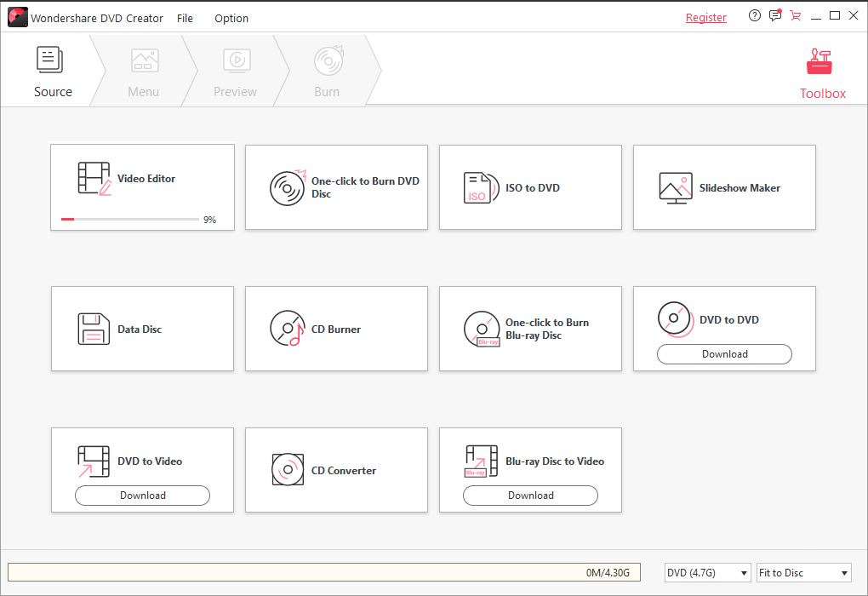Click the Video Editor filmstrip icon
Screen dimensions: 868x596
coord(94,178)
